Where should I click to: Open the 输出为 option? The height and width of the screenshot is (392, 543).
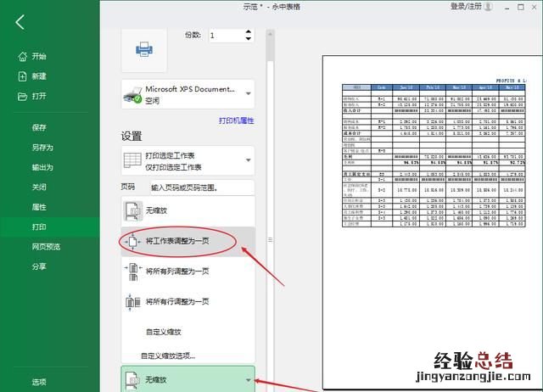pyautogui.click(x=42, y=167)
